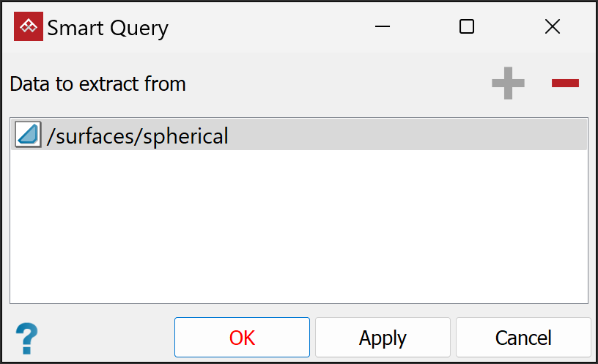Remove selected data with red minus icon
The width and height of the screenshot is (598, 364).
click(x=565, y=83)
